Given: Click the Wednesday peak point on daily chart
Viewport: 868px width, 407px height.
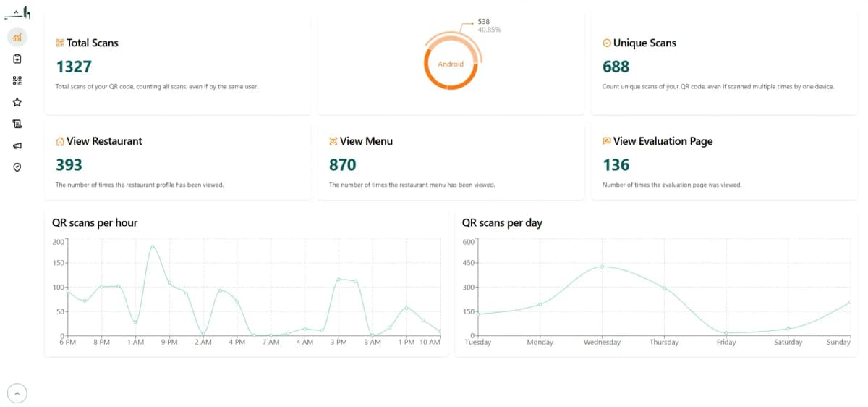Looking at the screenshot, I should coord(602,267).
